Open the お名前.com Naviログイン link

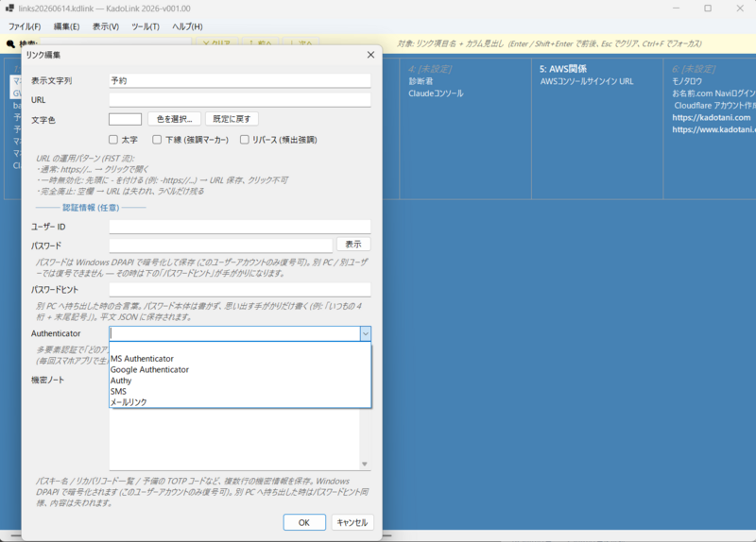tap(714, 93)
